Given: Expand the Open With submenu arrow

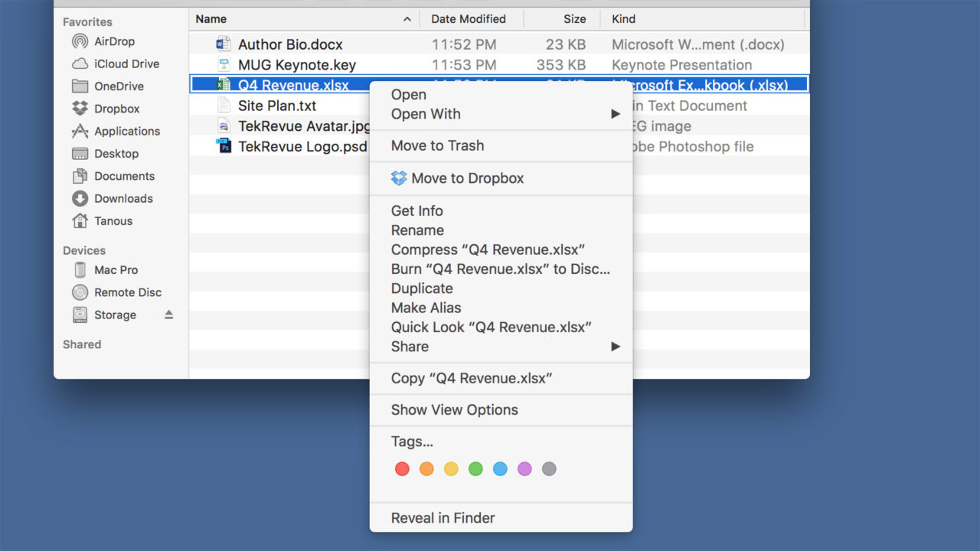Looking at the screenshot, I should [615, 114].
